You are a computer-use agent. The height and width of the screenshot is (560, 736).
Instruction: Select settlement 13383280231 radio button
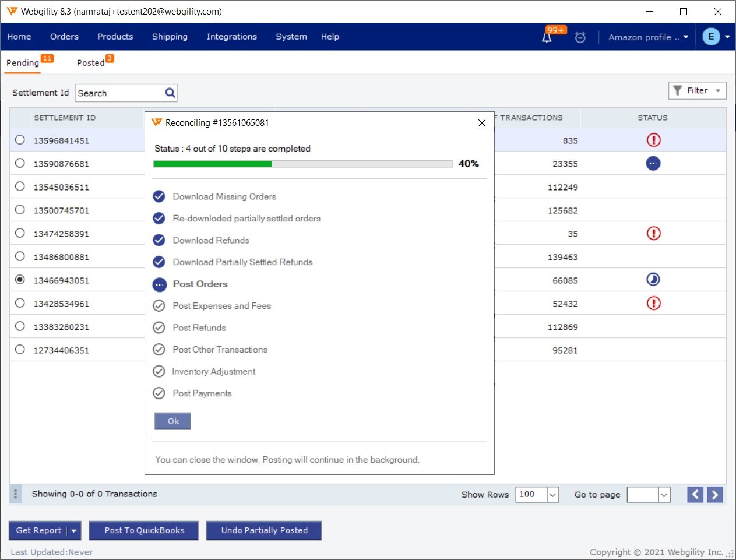point(20,326)
